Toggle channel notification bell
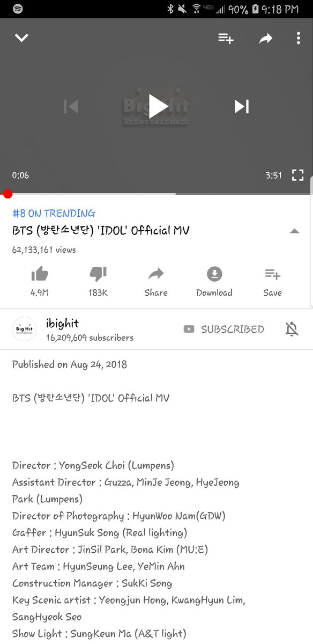The width and height of the screenshot is (313, 644). (292, 330)
